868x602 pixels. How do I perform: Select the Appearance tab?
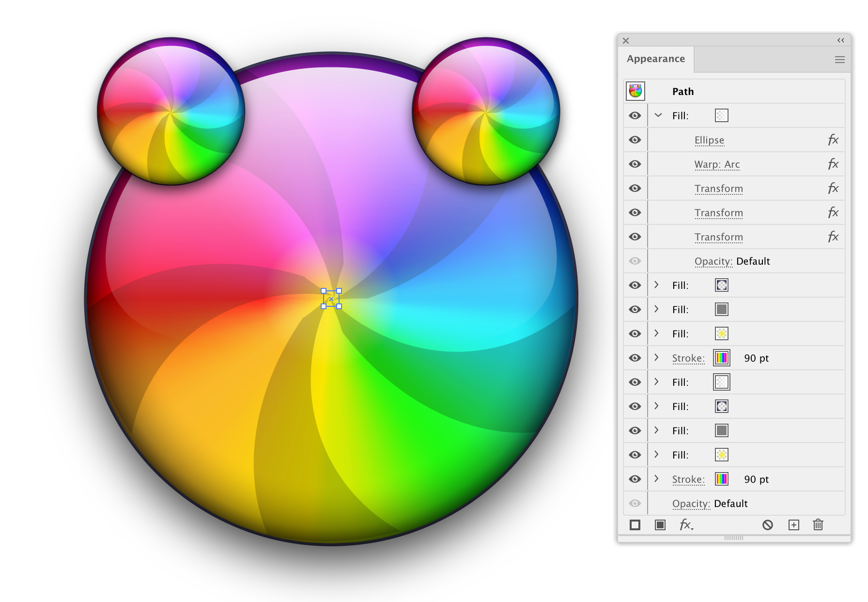pos(656,59)
